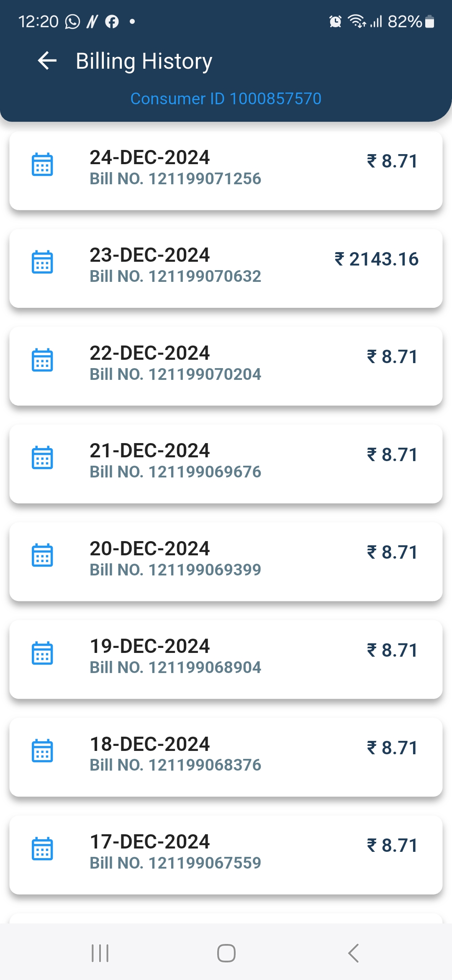Image resolution: width=452 pixels, height=980 pixels.
Task: Select the ₹ 2143.16 bill amount
Action: click(x=376, y=259)
